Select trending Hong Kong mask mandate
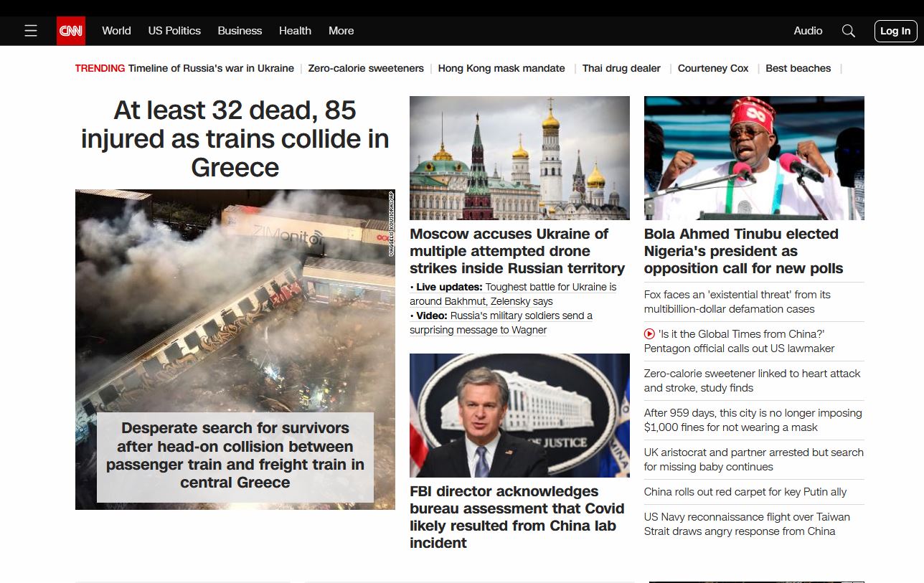The height and width of the screenshot is (583, 924). tap(501, 68)
